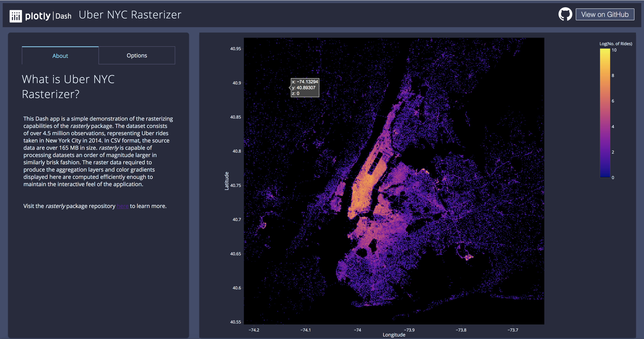Click latitude tick label 40.6

[237, 288]
